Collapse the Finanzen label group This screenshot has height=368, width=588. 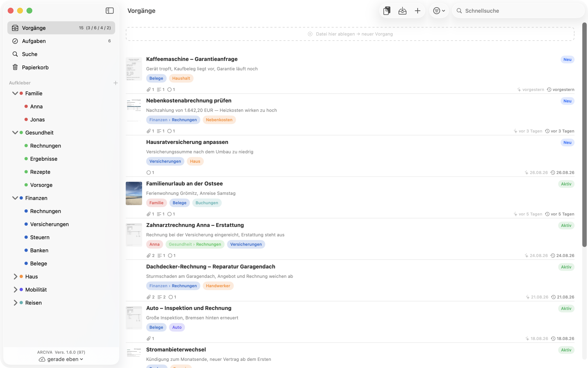[x=15, y=198]
